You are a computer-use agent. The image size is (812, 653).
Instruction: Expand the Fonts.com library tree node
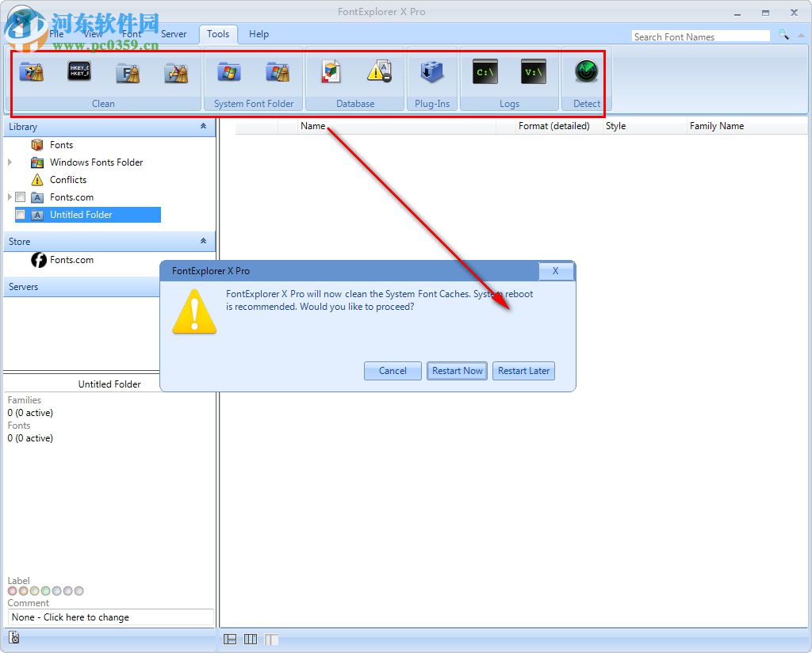10,197
